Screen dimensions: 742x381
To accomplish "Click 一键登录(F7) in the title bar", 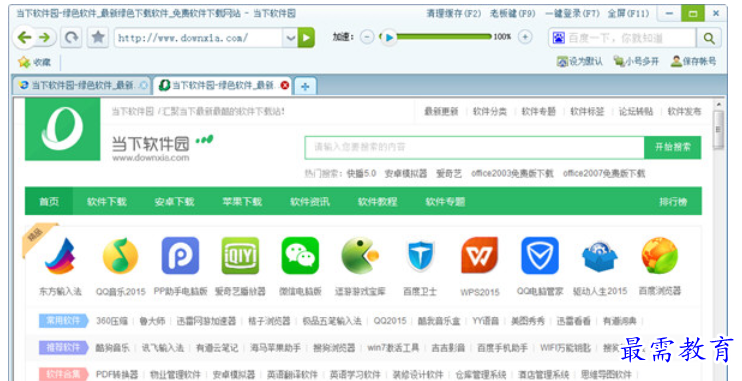I will [x=572, y=14].
